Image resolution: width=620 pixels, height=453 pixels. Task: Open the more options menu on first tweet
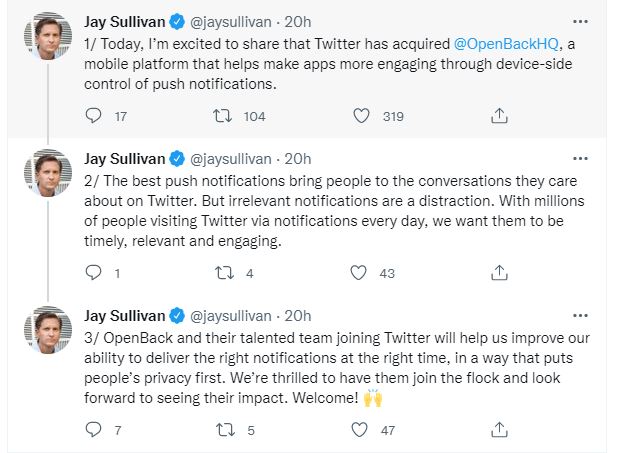(x=580, y=20)
